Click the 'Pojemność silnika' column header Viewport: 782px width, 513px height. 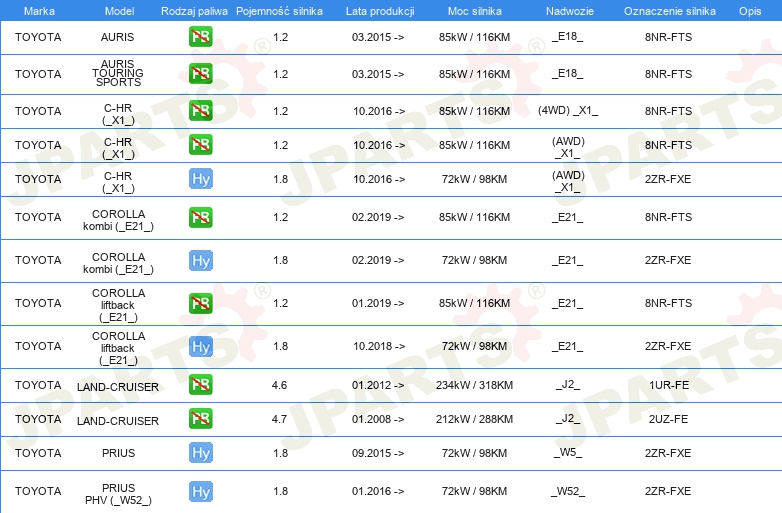point(279,11)
